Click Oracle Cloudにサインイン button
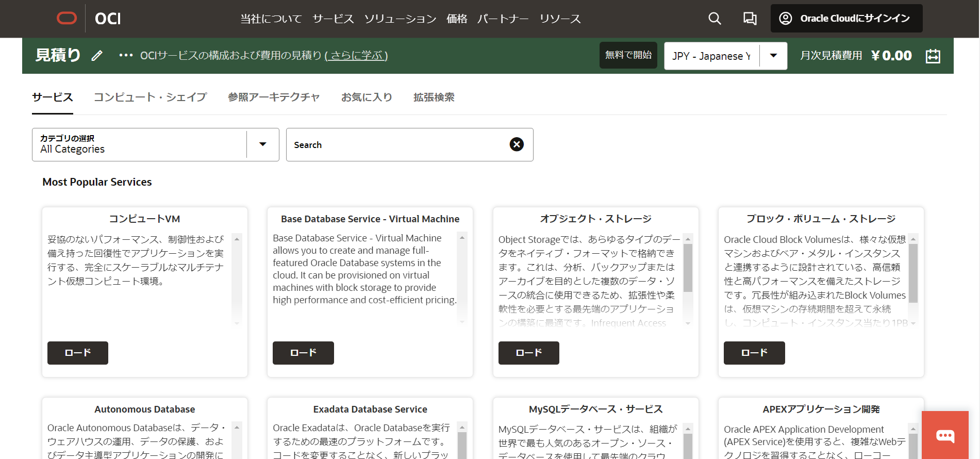This screenshot has height=459, width=980. 846,19
